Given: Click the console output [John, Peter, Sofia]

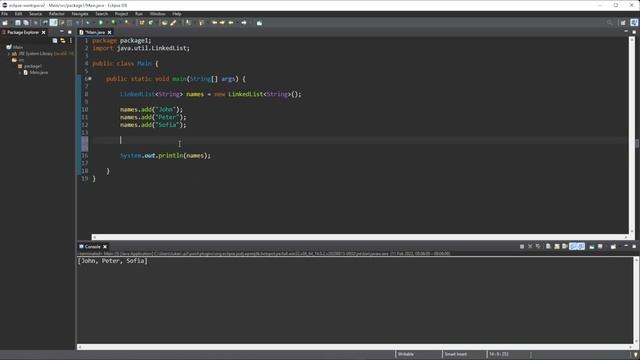Looking at the screenshot, I should pyautogui.click(x=113, y=261).
